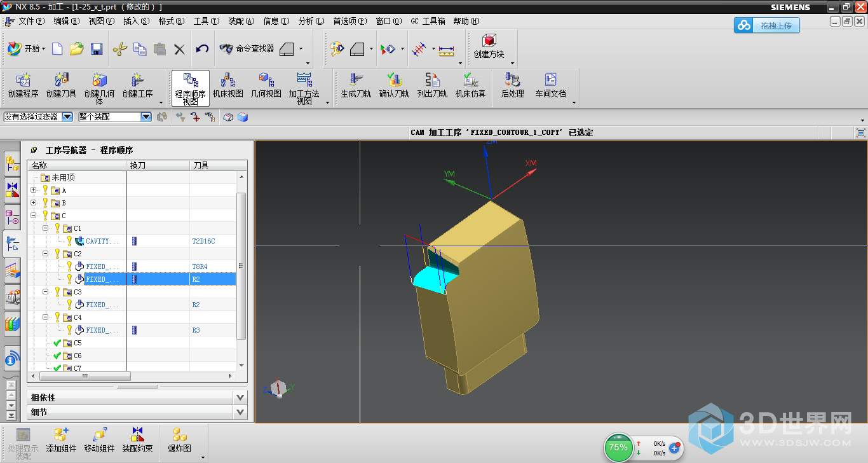The height and width of the screenshot is (463, 868).
Task: Collapse subfolder C1
Action: [x=46, y=228]
